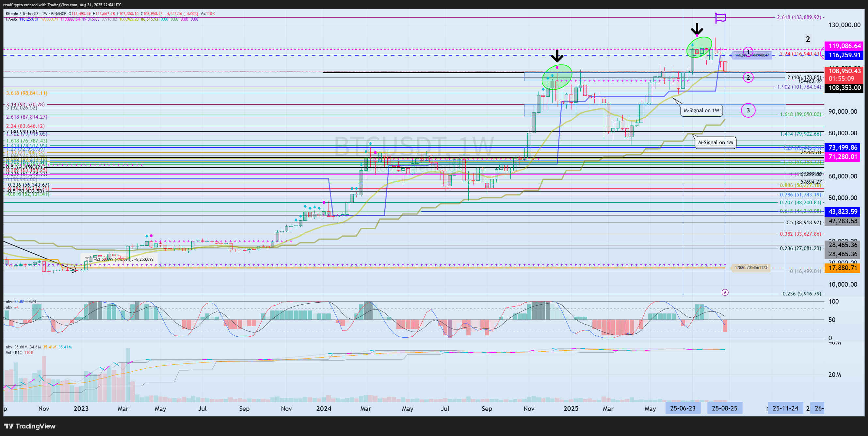Select the "M-Signal on 1M" callout

pyautogui.click(x=715, y=142)
